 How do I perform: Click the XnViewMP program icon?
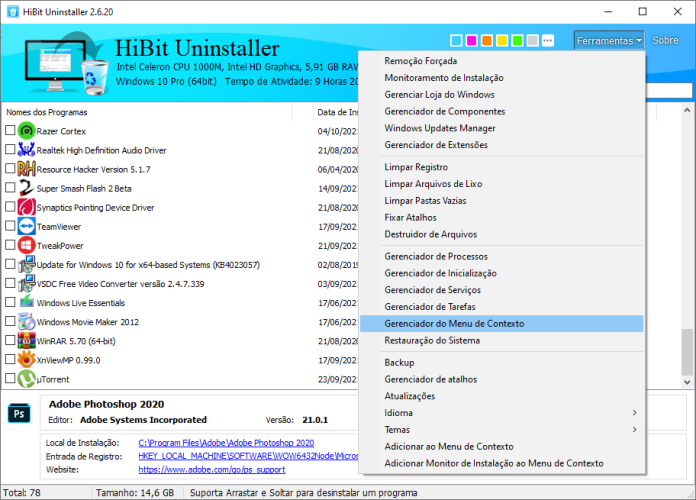pyautogui.click(x=27, y=360)
